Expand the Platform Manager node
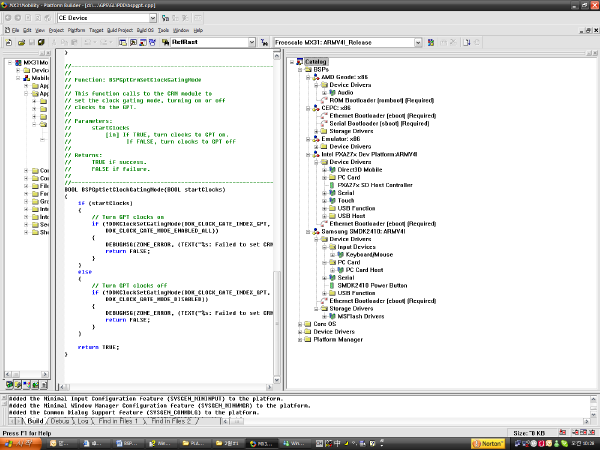The height and width of the screenshot is (450, 600). [x=300, y=340]
